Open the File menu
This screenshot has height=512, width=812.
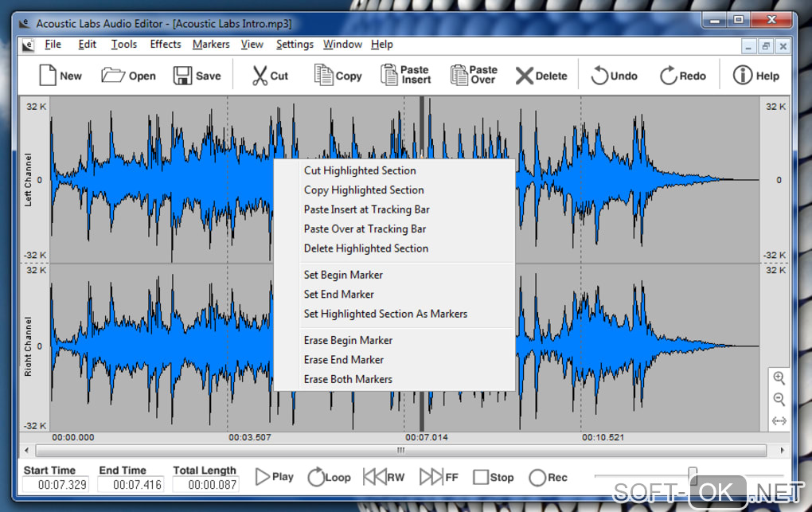tap(53, 45)
